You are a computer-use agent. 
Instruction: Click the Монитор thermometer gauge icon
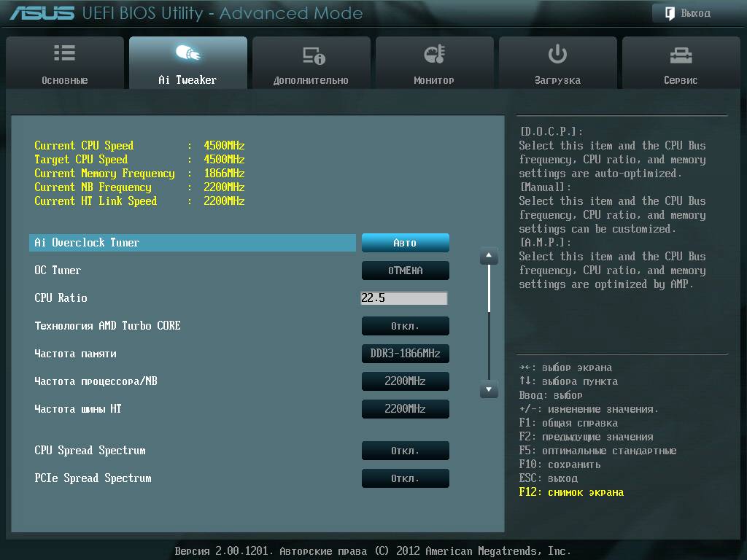point(434,55)
